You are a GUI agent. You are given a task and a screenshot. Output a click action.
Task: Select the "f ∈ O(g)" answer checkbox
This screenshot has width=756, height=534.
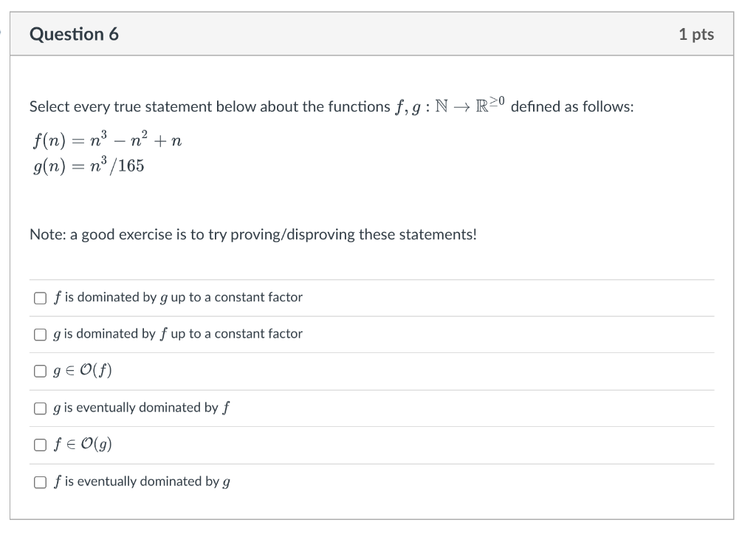[39, 445]
